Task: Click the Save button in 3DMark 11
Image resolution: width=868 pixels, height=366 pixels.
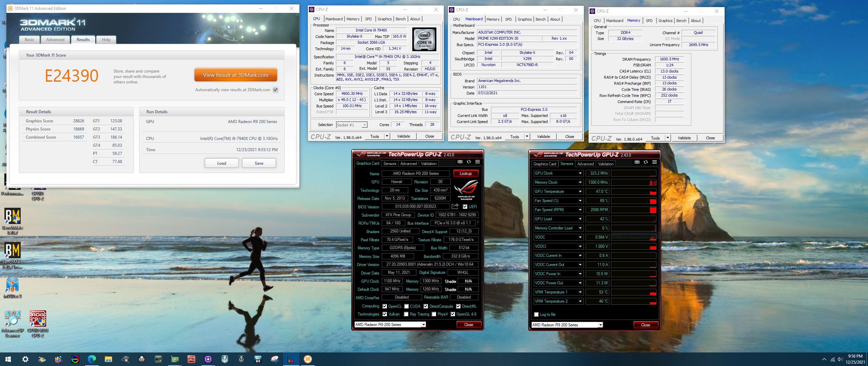Action: (x=259, y=163)
